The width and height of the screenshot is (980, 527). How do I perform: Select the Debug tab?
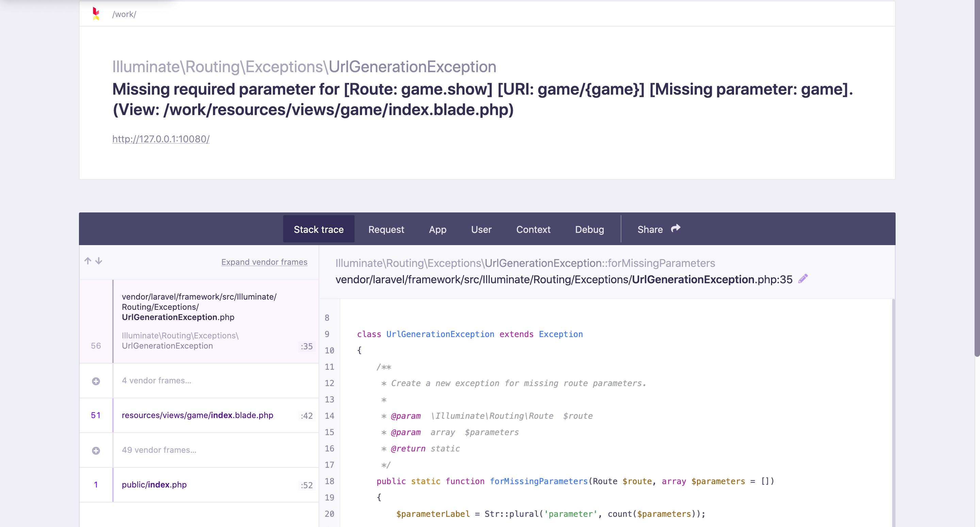pyautogui.click(x=589, y=229)
